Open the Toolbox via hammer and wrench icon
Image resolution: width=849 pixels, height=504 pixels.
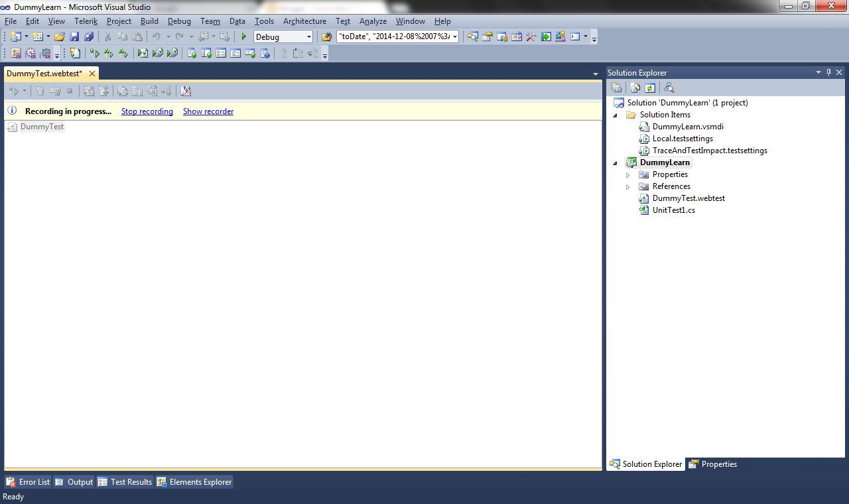[531, 37]
